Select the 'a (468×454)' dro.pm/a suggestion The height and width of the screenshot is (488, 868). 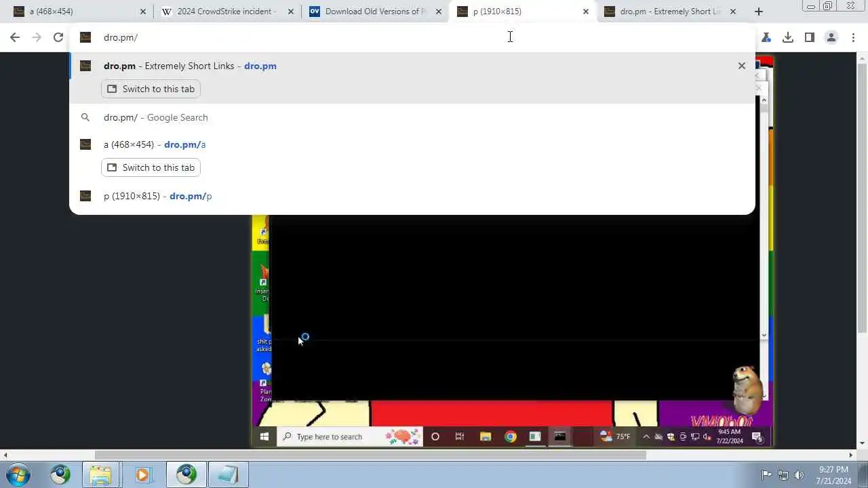(x=412, y=144)
